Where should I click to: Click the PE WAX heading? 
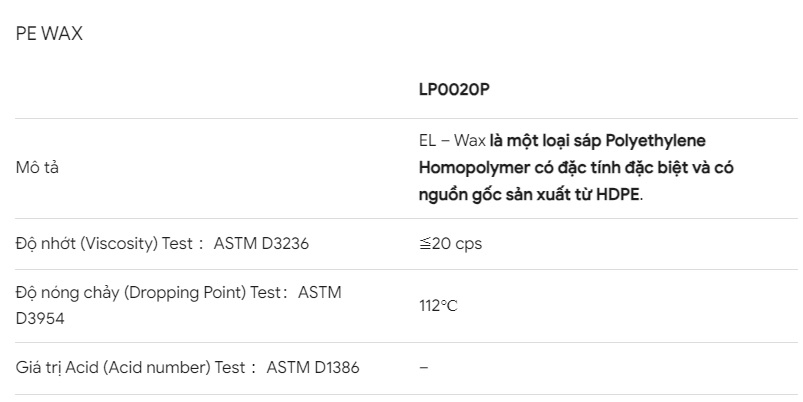point(49,33)
